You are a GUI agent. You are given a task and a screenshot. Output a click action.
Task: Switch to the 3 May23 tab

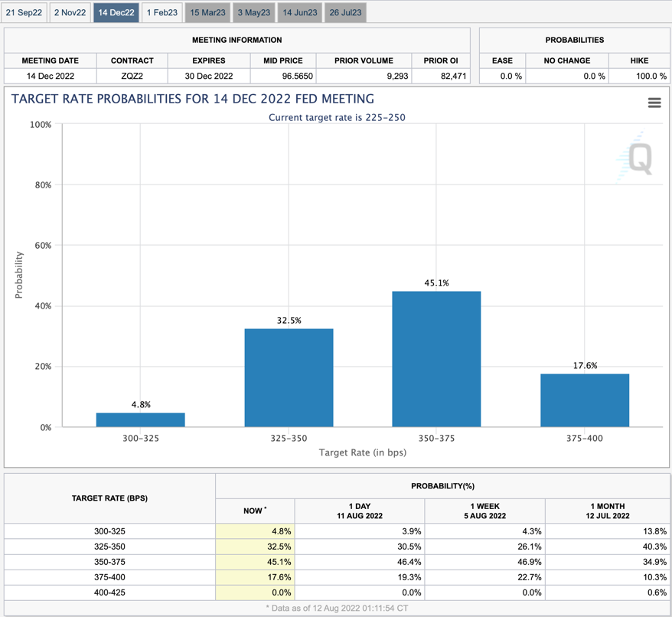click(x=253, y=12)
